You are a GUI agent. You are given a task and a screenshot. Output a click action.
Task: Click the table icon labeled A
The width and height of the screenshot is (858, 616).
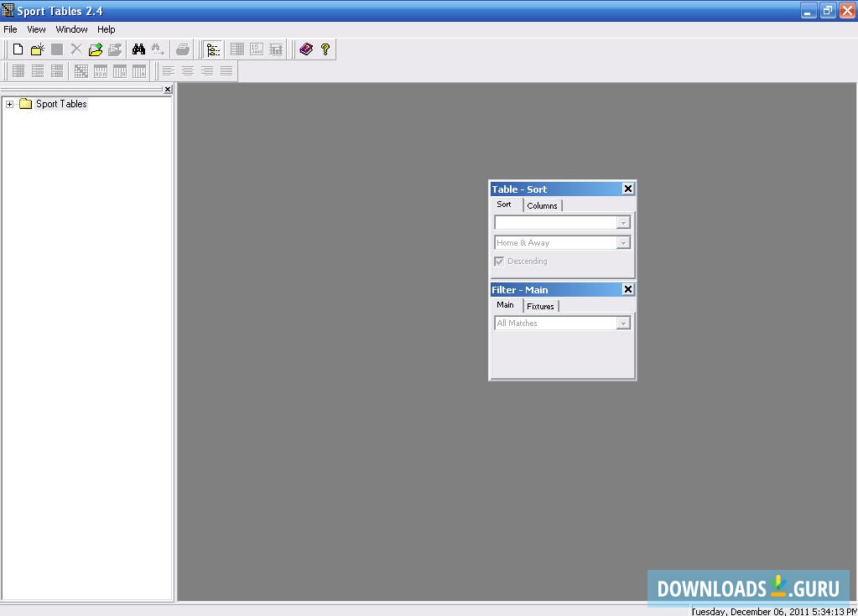pos(139,70)
